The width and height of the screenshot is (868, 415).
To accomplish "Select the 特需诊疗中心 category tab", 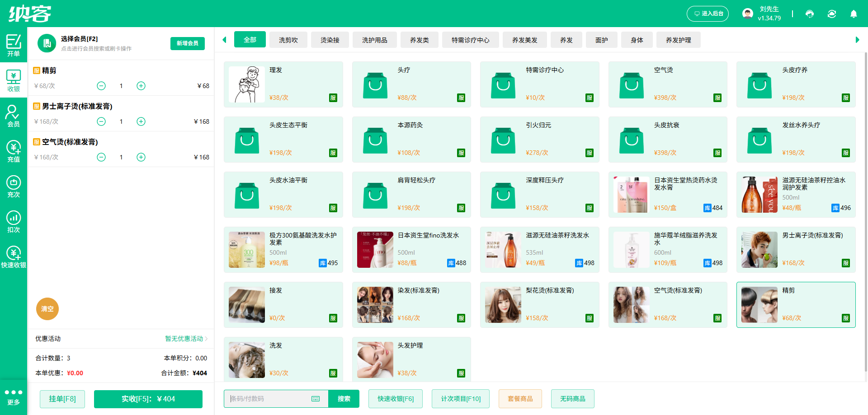I will (x=471, y=40).
